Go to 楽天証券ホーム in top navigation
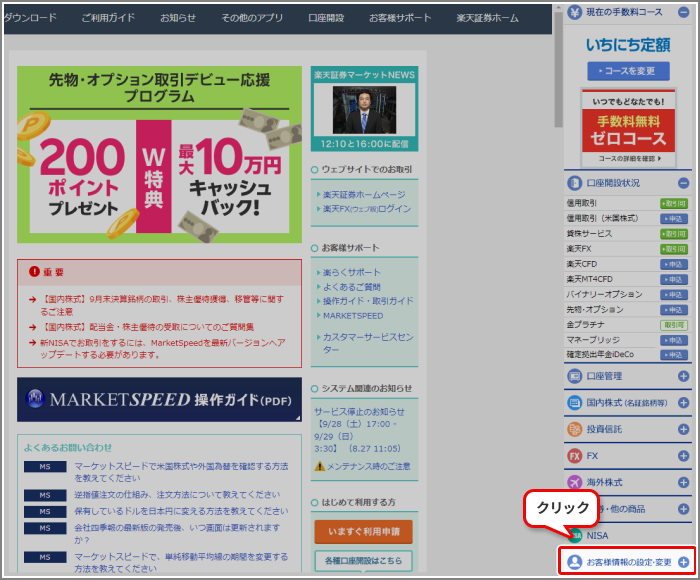 488,18
